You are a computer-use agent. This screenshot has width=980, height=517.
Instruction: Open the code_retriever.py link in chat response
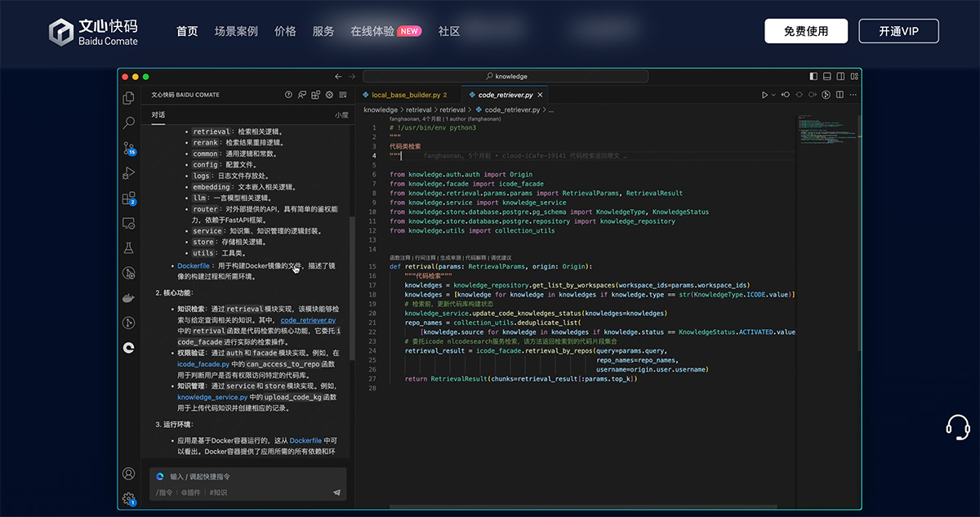309,320
